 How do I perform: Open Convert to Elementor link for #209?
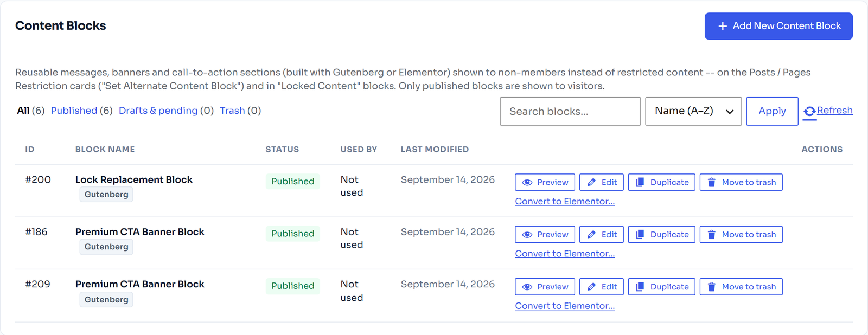pyautogui.click(x=565, y=306)
